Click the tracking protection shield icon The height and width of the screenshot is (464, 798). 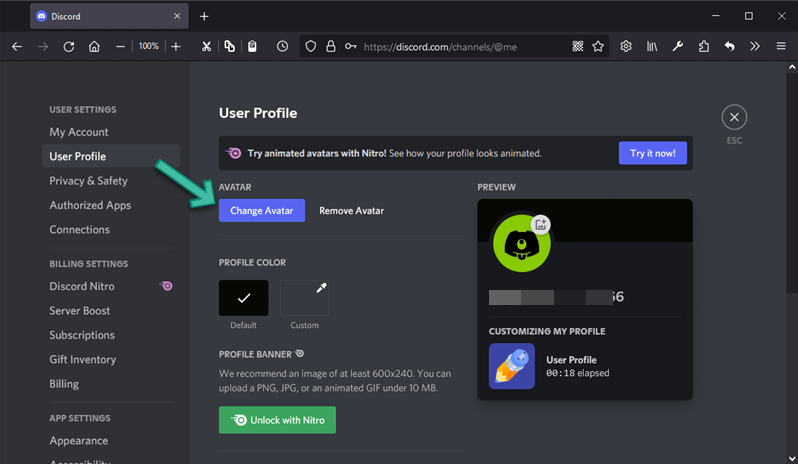click(x=310, y=47)
